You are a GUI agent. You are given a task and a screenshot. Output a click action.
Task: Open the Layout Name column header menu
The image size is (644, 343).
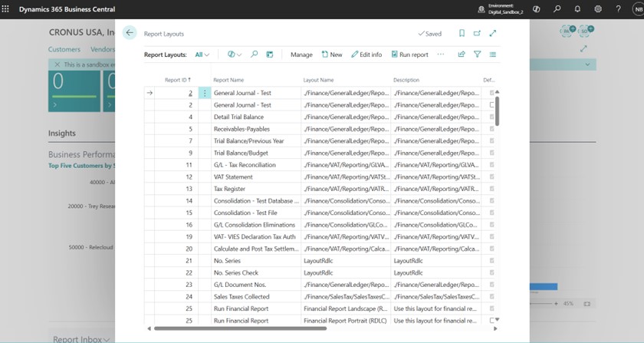click(319, 80)
